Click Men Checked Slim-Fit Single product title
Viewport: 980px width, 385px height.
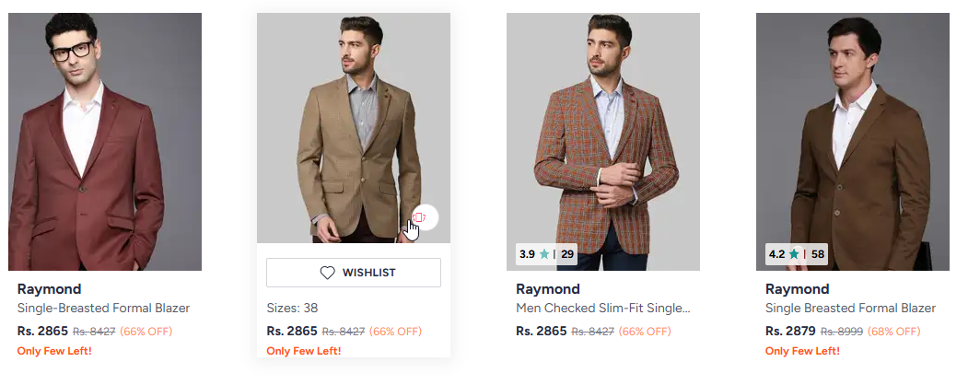[x=602, y=309]
